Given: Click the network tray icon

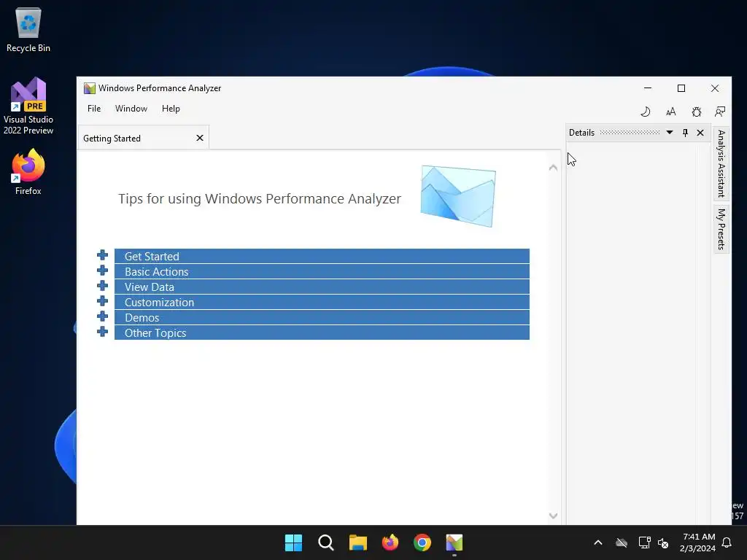Looking at the screenshot, I should (644, 542).
